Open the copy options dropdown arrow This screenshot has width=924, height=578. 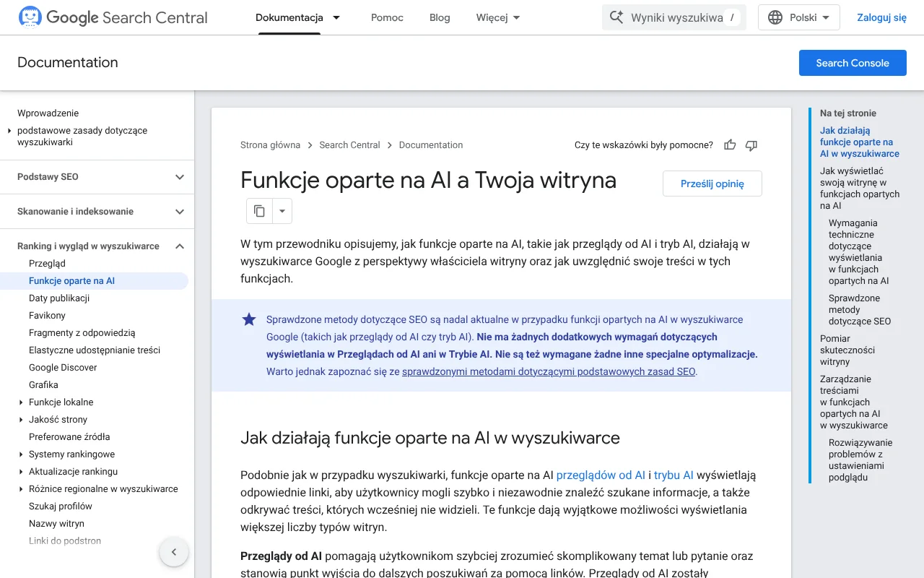[282, 211]
